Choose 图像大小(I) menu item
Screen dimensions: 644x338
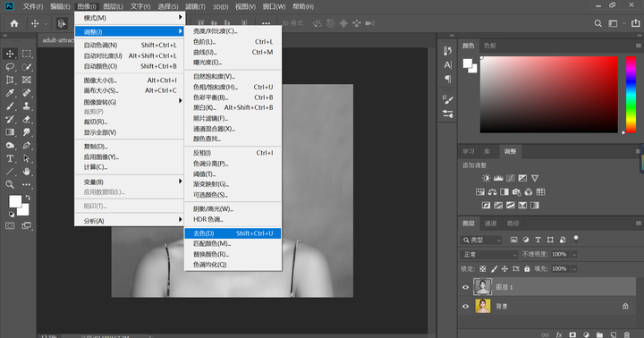(130, 80)
